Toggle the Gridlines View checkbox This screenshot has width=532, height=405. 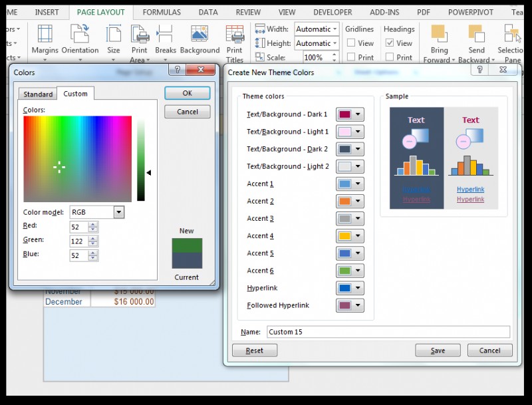pyautogui.click(x=350, y=43)
